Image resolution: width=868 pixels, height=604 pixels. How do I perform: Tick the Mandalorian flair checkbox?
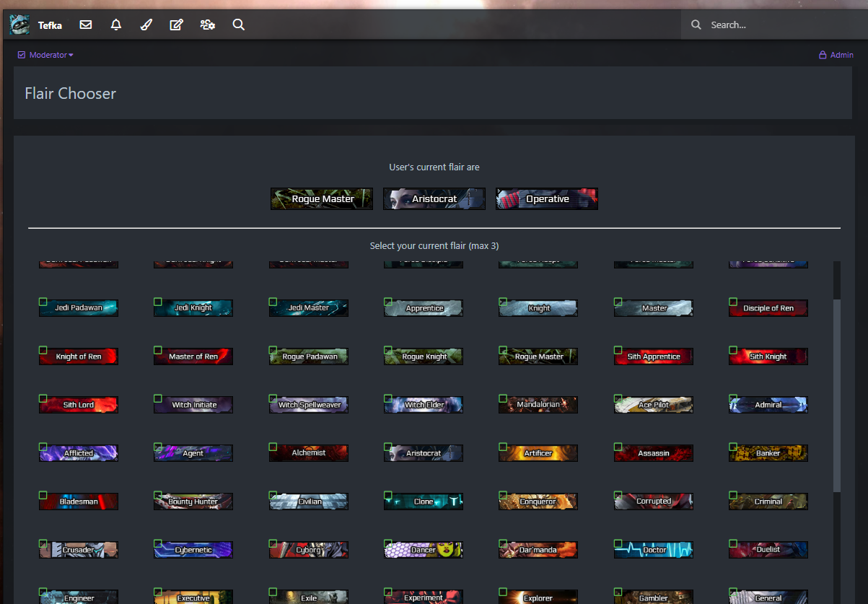tap(503, 398)
